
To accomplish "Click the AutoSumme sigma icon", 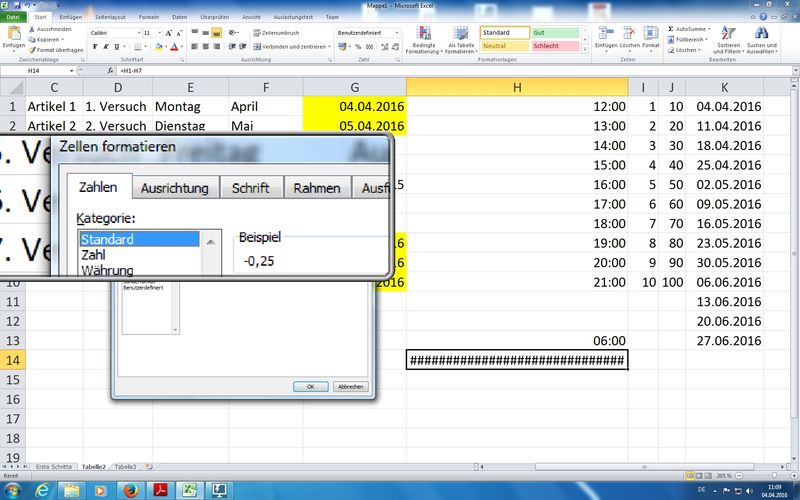I will pyautogui.click(x=671, y=30).
